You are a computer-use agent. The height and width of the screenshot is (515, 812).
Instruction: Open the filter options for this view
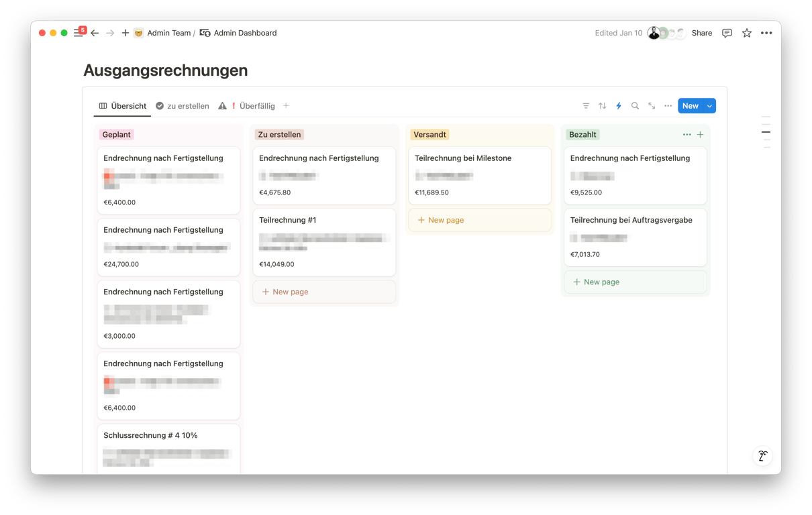tap(586, 105)
